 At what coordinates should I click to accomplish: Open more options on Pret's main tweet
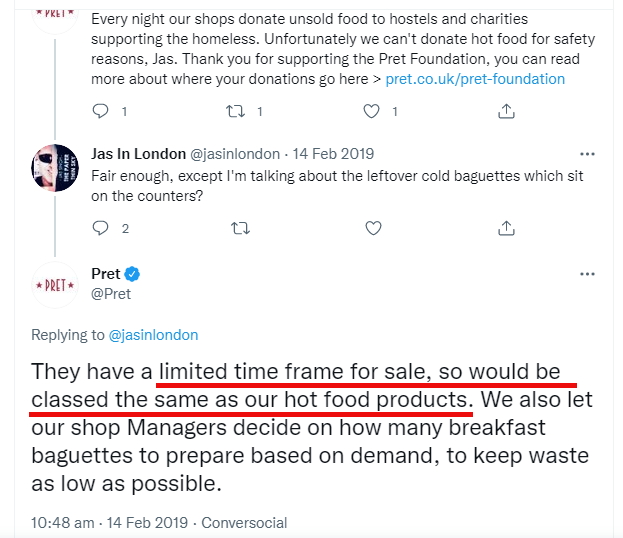click(x=587, y=274)
